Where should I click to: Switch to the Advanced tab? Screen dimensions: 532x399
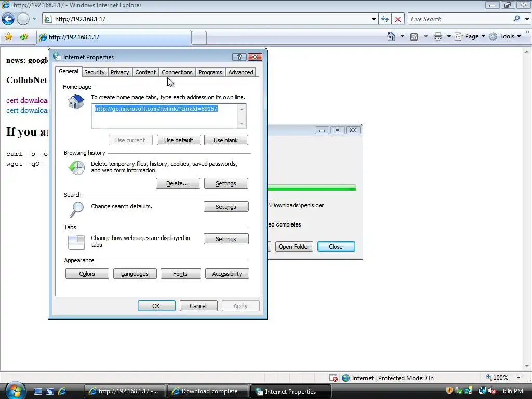(x=241, y=72)
